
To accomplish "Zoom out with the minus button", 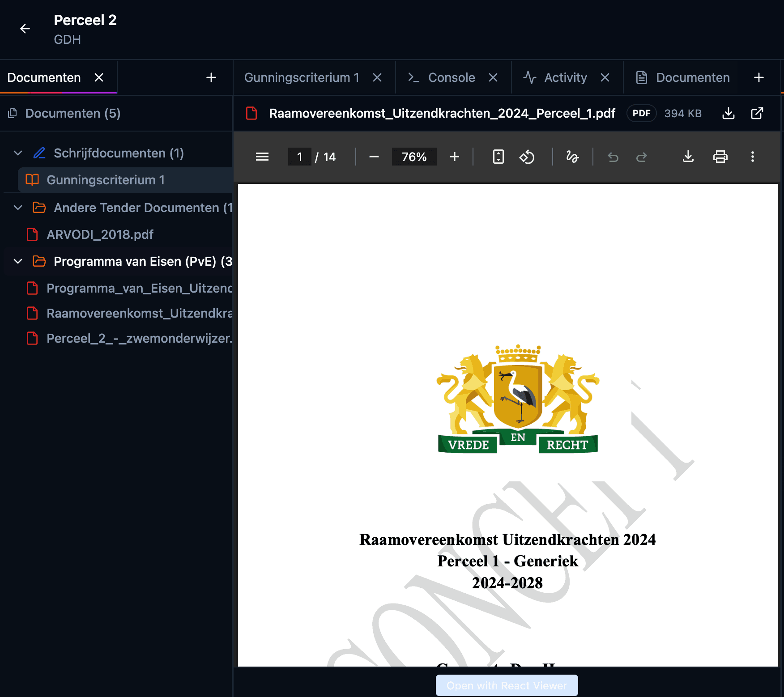I will (374, 157).
